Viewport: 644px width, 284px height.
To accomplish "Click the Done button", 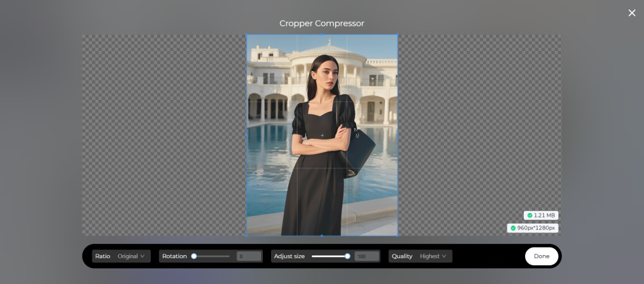I will (541, 256).
